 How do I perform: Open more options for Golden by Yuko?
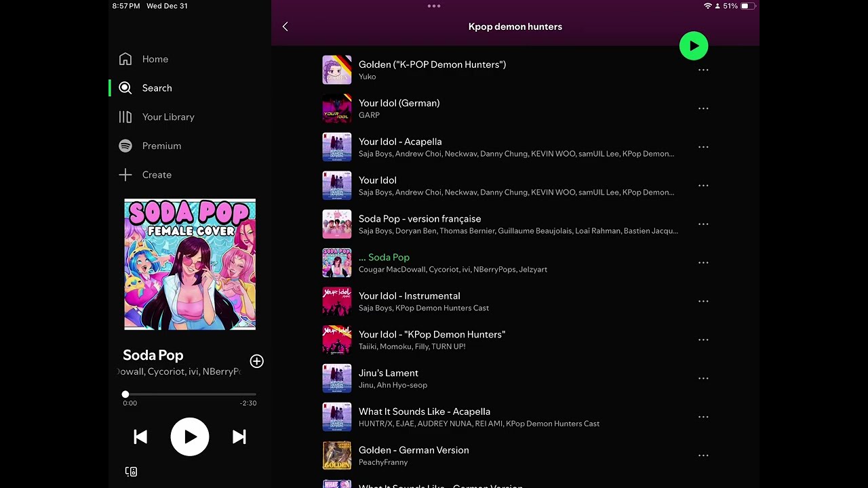703,70
